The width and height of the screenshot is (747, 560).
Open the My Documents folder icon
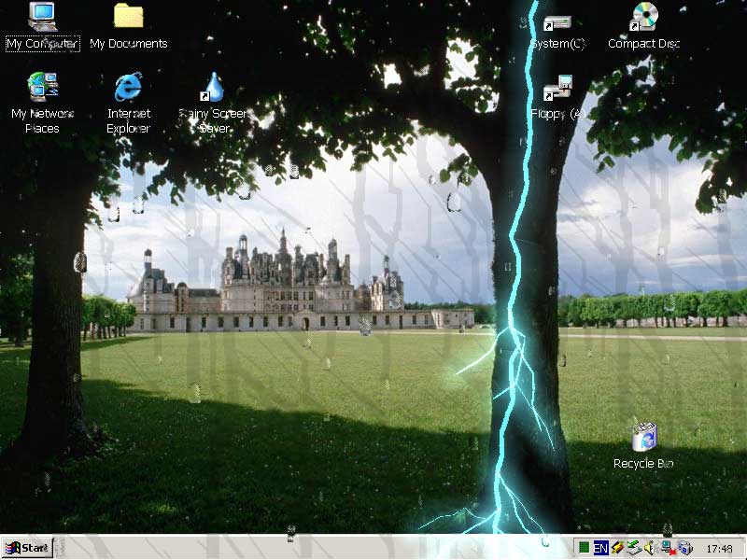coord(128,16)
